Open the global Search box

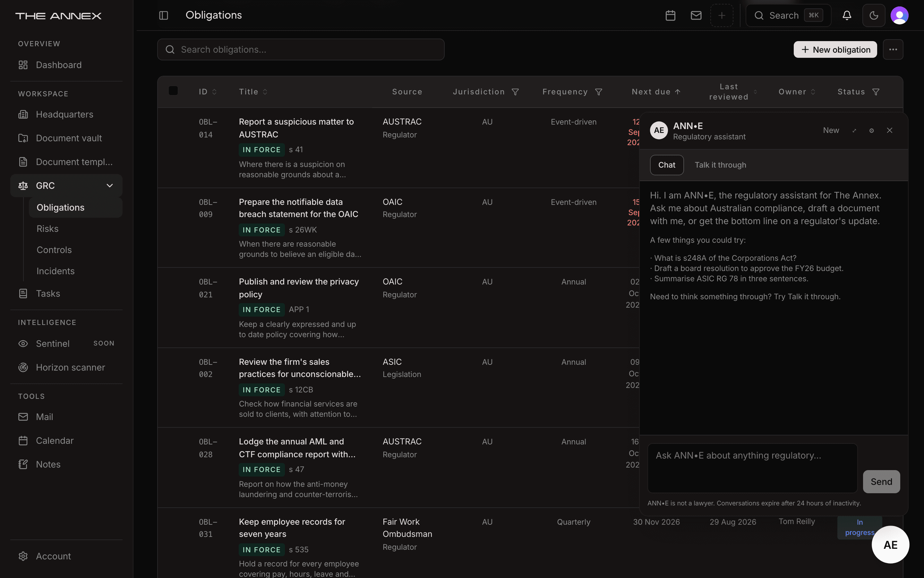pyautogui.click(x=788, y=15)
